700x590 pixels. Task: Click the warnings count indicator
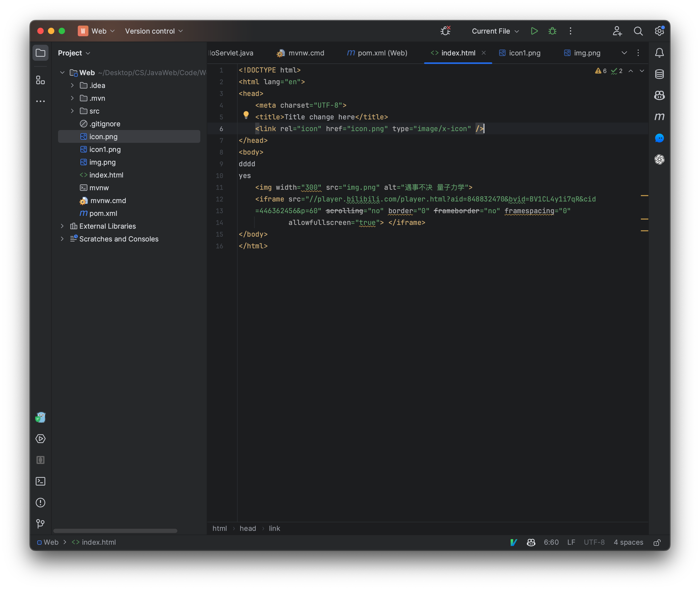click(601, 71)
